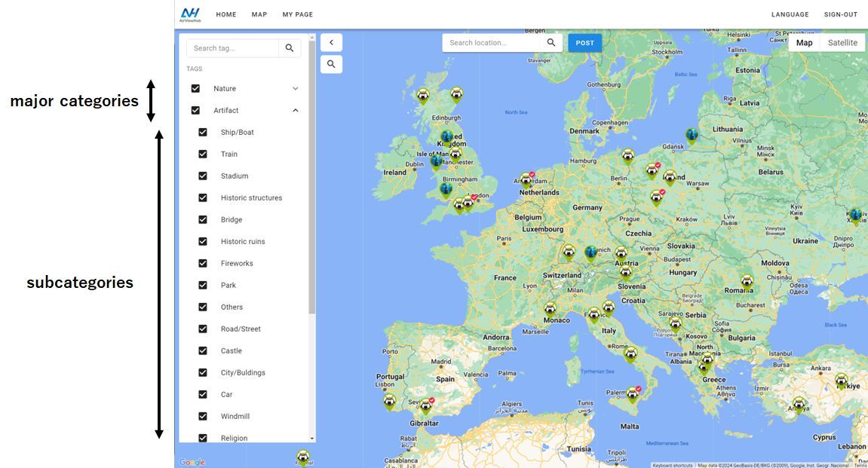Open the HOME menu item

(x=225, y=14)
